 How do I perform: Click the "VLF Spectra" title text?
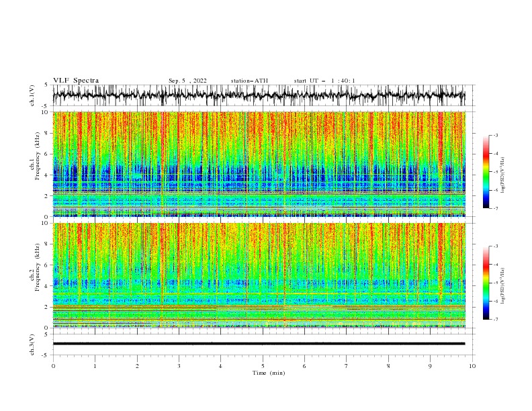[x=76, y=81]
